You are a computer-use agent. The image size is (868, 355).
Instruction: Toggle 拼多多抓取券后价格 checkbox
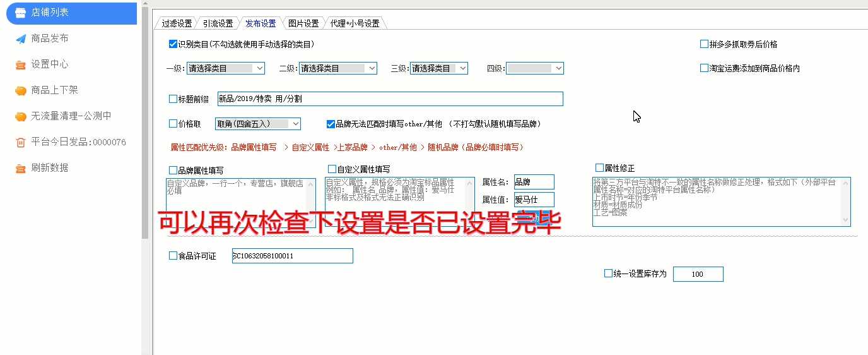(x=704, y=44)
